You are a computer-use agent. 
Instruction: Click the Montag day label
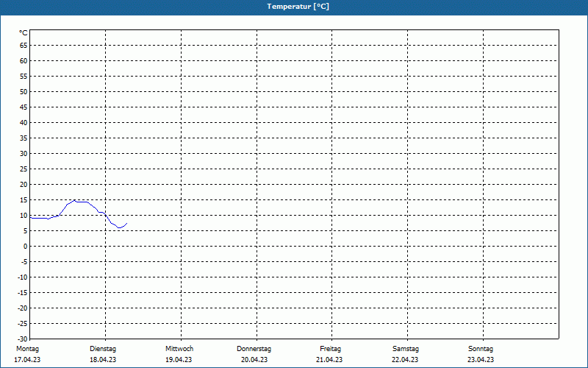tap(27, 349)
